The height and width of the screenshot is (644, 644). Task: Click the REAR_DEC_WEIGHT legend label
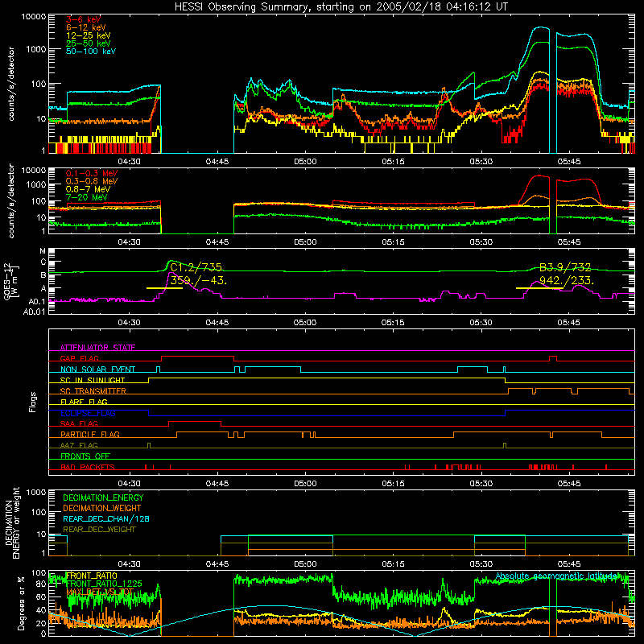point(99,530)
